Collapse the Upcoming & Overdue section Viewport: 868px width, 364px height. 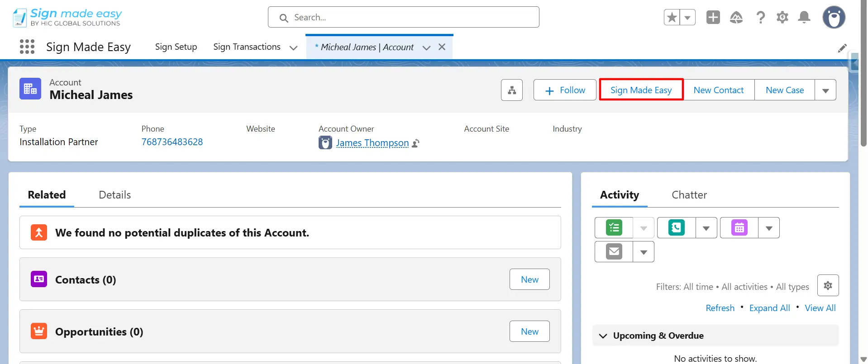tap(603, 336)
